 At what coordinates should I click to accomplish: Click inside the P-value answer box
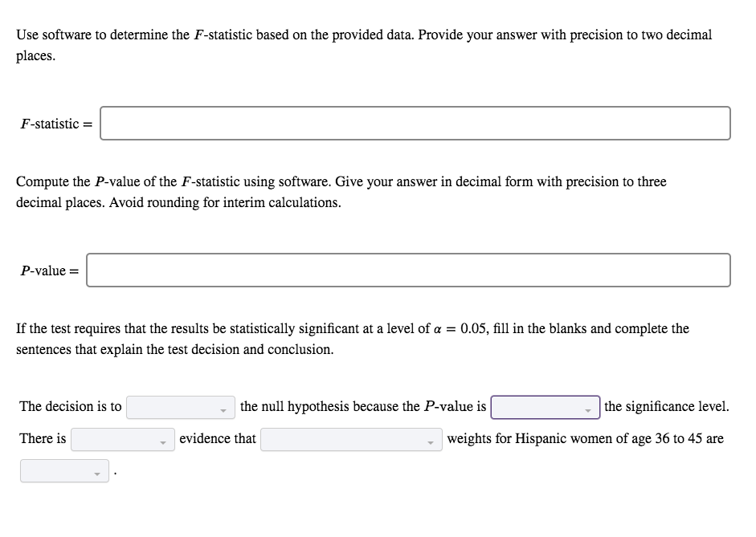[410, 271]
